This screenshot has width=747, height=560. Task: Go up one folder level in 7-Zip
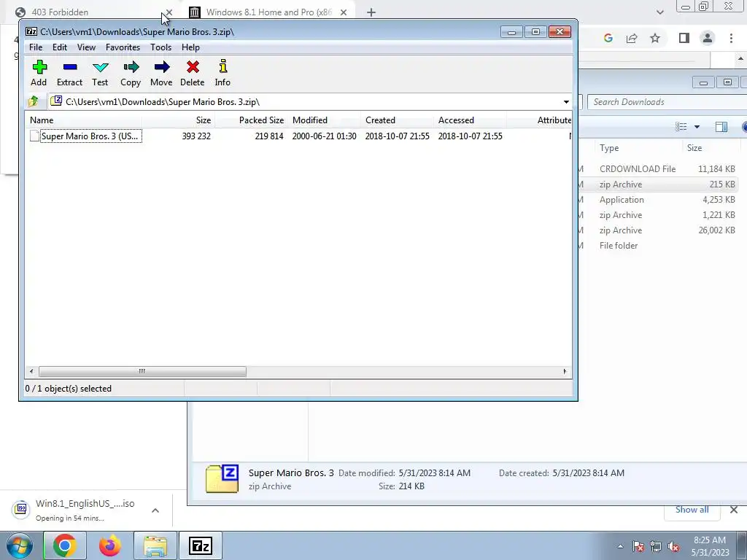(x=34, y=101)
